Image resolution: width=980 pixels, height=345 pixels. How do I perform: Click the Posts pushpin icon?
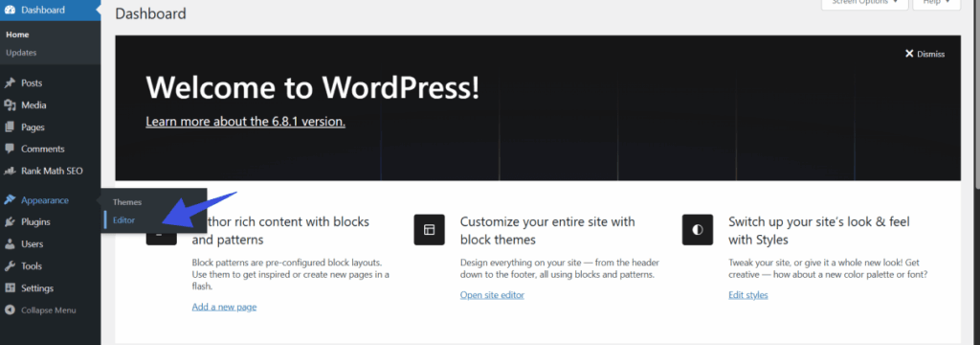(10, 83)
